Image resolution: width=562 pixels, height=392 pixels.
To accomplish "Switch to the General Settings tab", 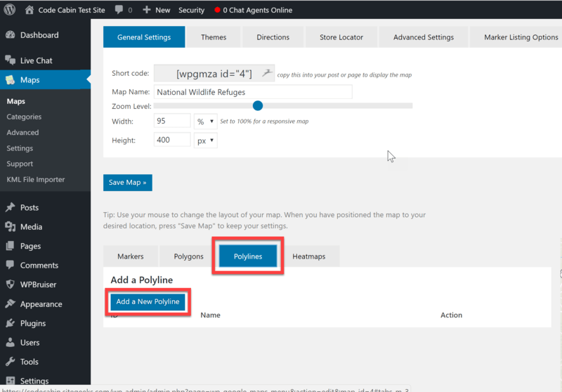I will coord(144,37).
